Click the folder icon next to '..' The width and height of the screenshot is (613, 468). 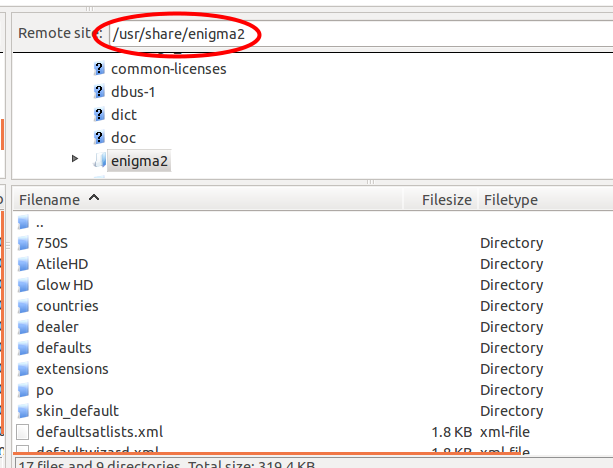pos(23,222)
